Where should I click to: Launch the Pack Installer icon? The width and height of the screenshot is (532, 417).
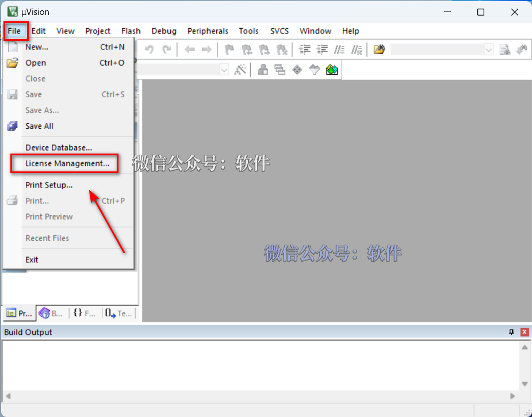(x=332, y=70)
